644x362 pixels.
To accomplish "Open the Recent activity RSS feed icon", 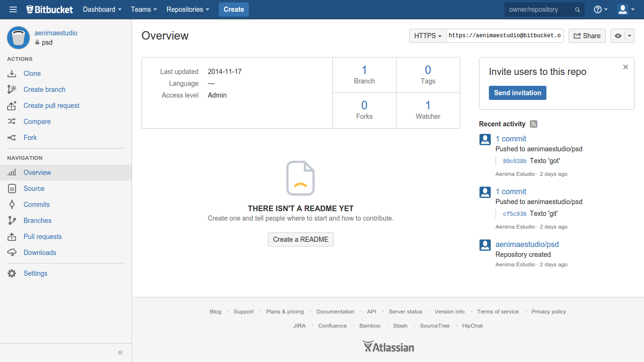I will coord(534,124).
